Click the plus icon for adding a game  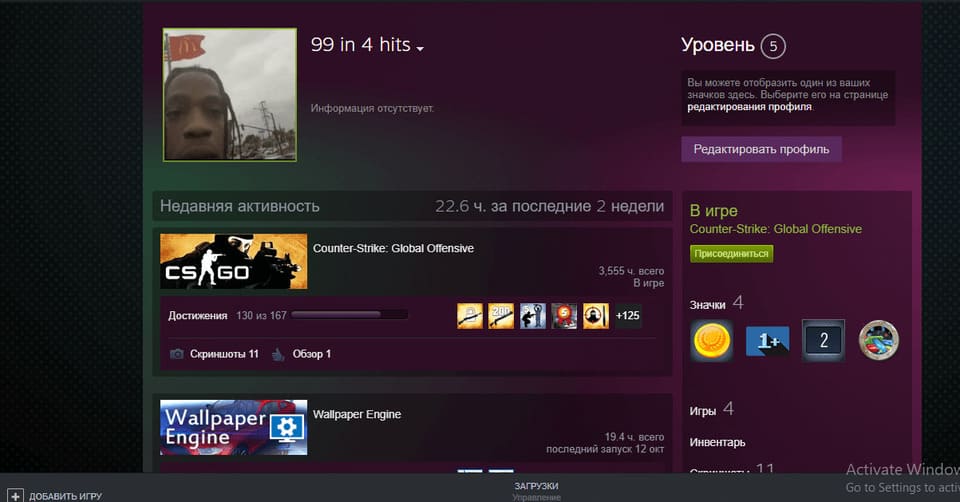pyautogui.click(x=15, y=495)
